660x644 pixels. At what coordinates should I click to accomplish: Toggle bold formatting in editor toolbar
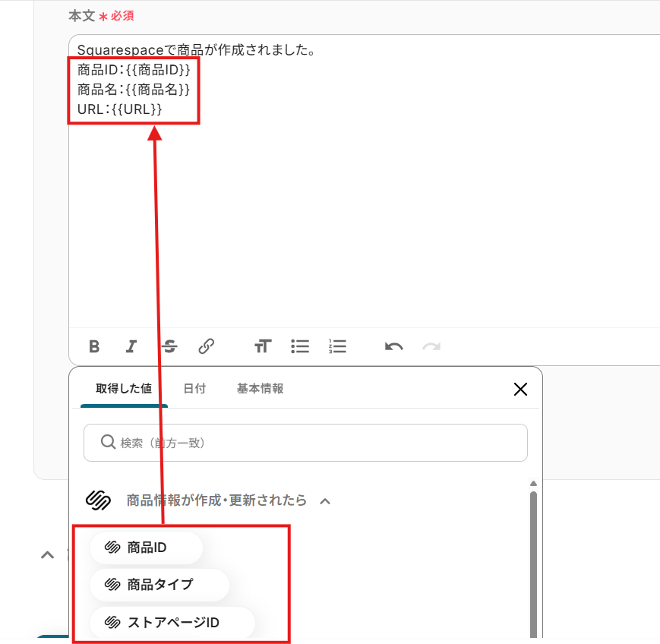pos(94,346)
